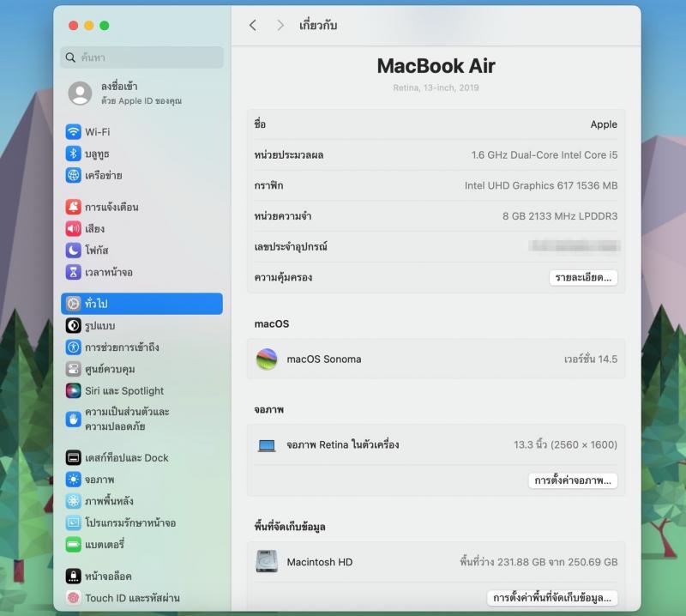686x616 pixels.
Task: Open storage settings (การตั้งค่าพื้นที่จัดเก็บข้อมูล...) button
Action: (x=552, y=598)
